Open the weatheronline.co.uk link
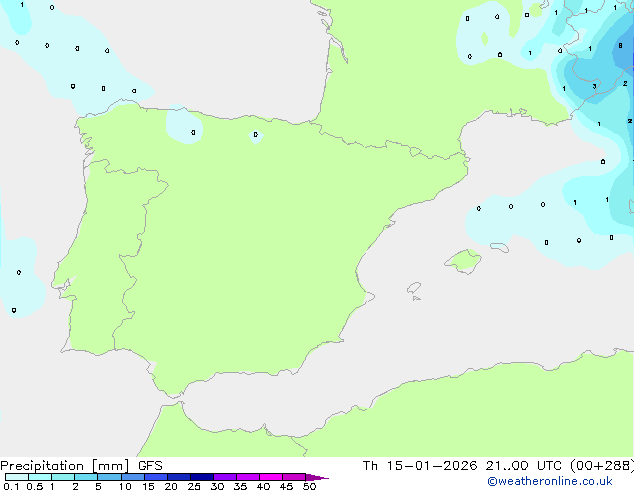Image resolution: width=634 pixels, height=490 pixels. pyautogui.click(x=550, y=482)
